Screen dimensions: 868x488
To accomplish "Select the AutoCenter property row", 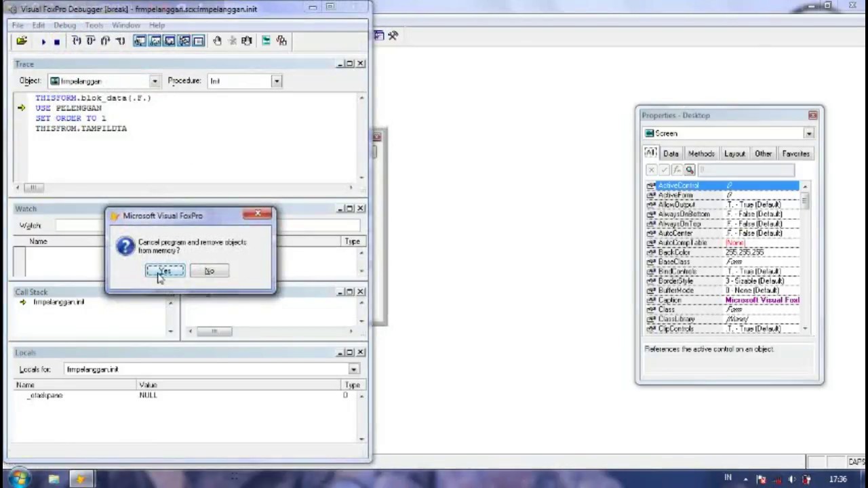I will [x=723, y=233].
